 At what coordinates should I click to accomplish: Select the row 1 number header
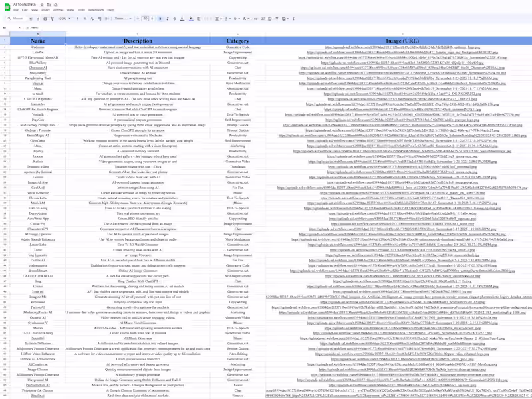click(x=5, y=41)
